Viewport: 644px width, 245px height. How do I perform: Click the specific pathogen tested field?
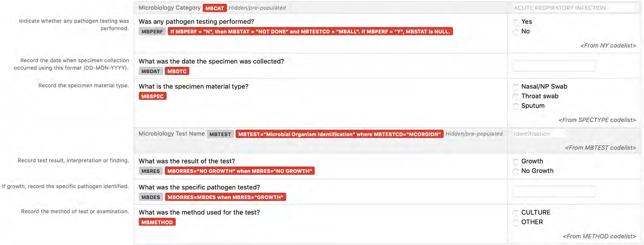(x=554, y=192)
